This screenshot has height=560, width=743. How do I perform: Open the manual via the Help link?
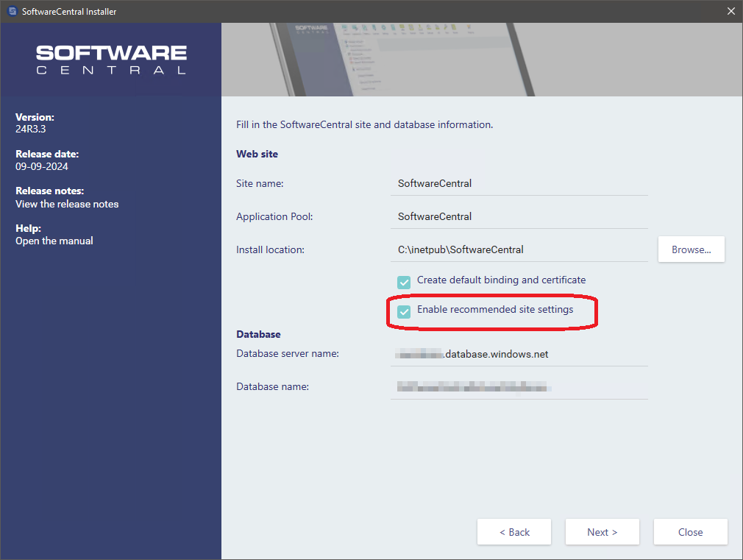[x=54, y=241]
